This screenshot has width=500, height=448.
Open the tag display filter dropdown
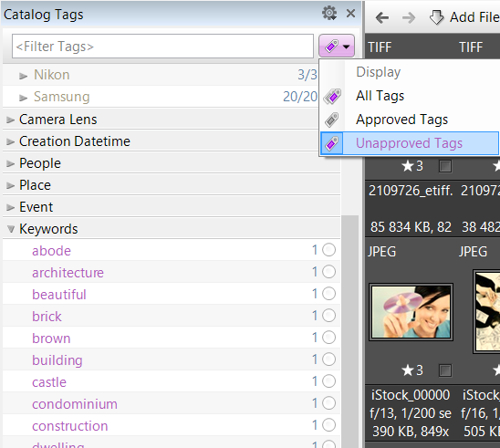(337, 47)
